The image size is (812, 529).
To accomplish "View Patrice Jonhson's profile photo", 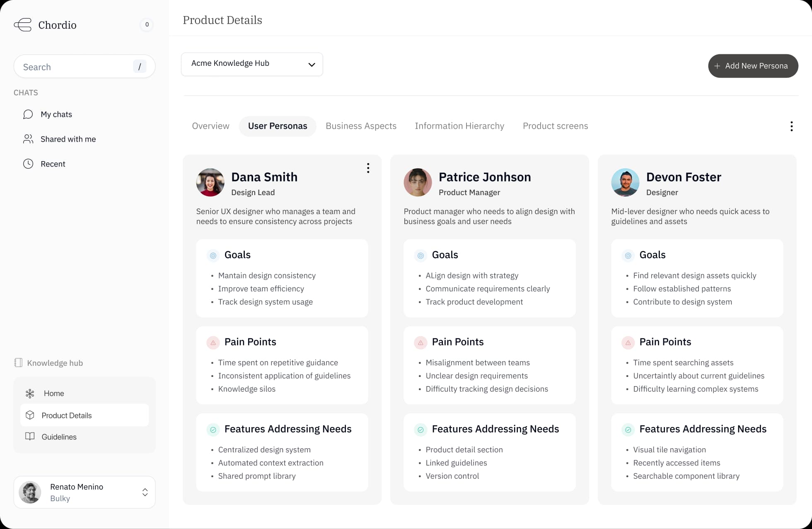I will [x=418, y=182].
